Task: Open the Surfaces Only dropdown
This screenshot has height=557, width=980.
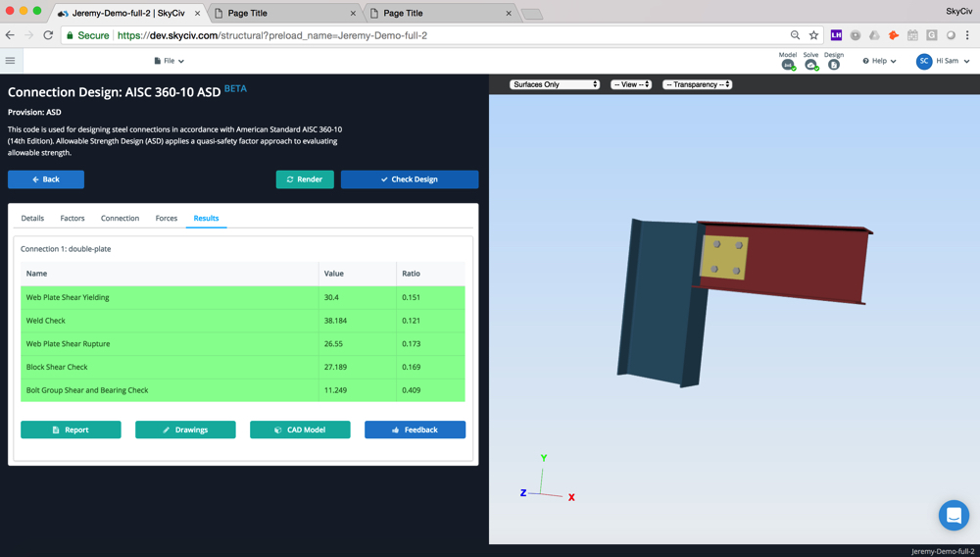Action: pyautogui.click(x=555, y=84)
